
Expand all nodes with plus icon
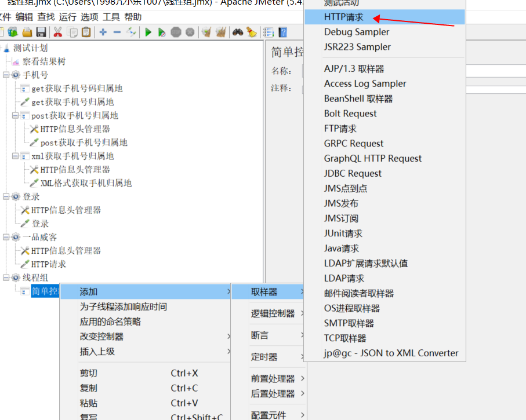[103, 32]
